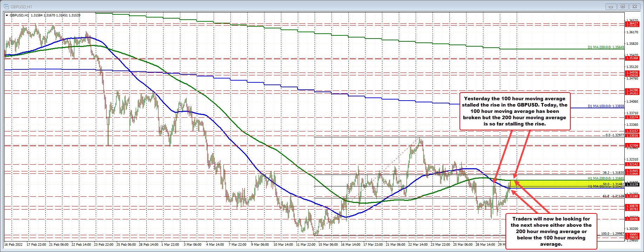Click the GBPUSD,H1 OHLC quote text
The image size is (644, 252).
45,15
